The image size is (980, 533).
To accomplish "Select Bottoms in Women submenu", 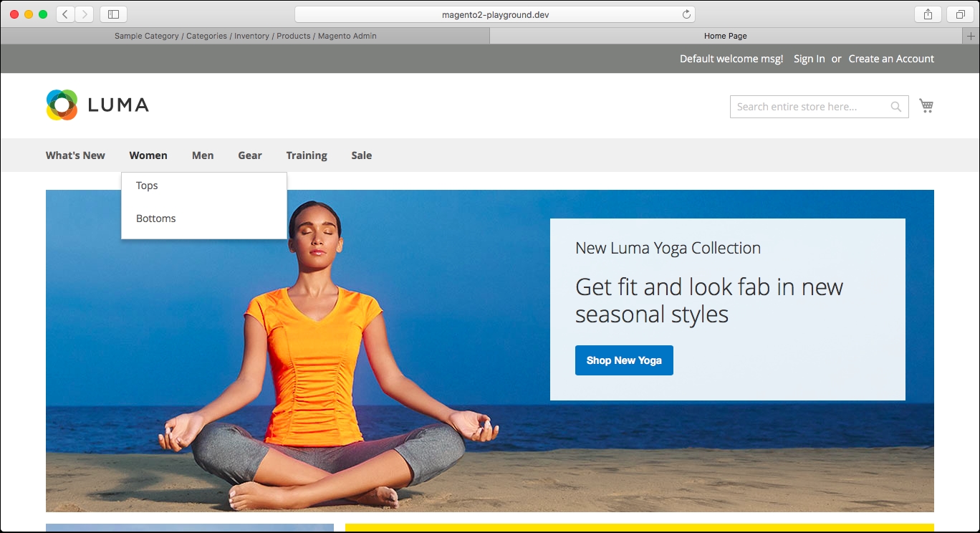I will (x=204, y=219).
